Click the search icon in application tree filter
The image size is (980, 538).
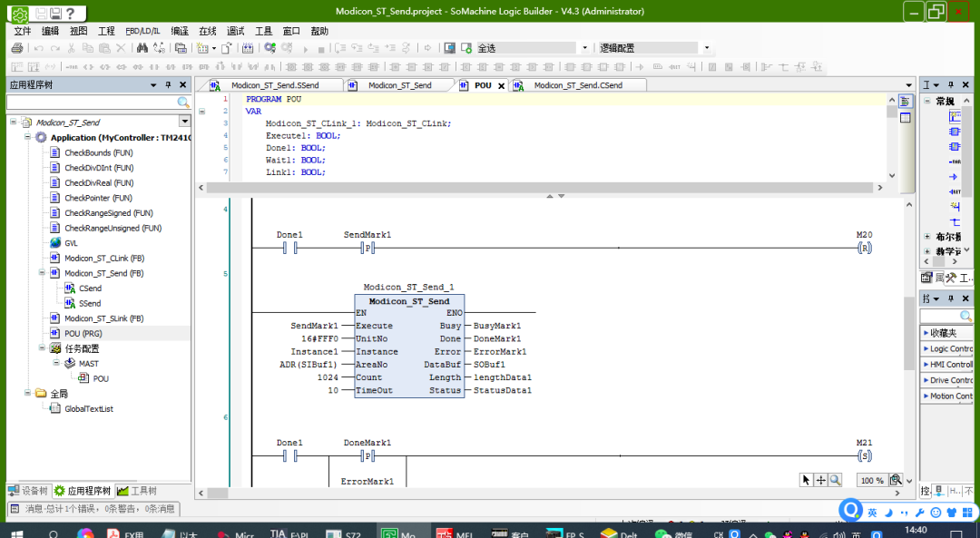click(x=183, y=102)
